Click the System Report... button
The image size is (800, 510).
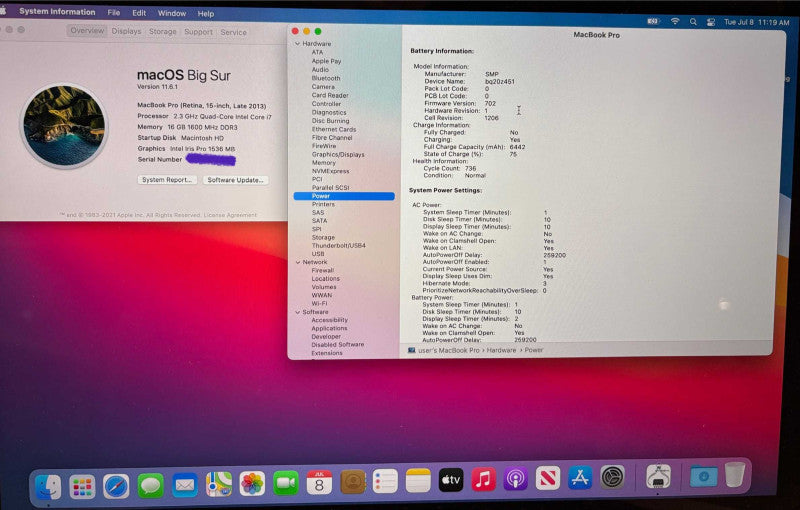[x=167, y=180]
